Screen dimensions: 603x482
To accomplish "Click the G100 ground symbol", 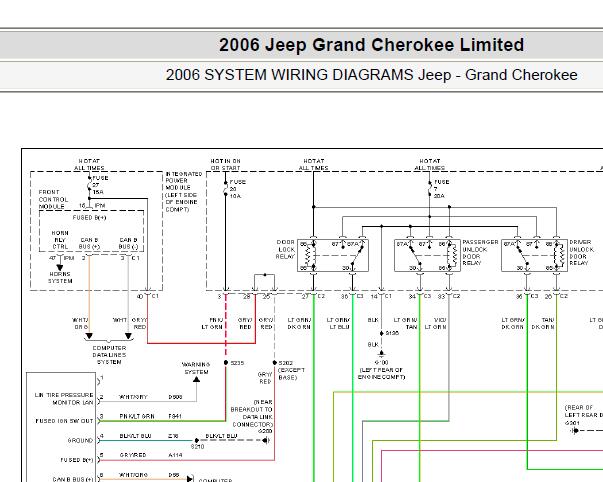I will point(381,353).
